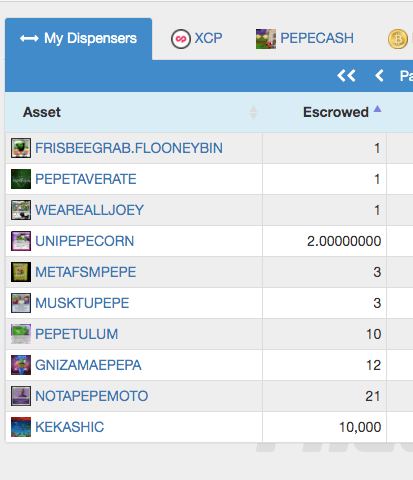Select the My Dispensers tab
The image size is (413, 480).
tap(78, 39)
